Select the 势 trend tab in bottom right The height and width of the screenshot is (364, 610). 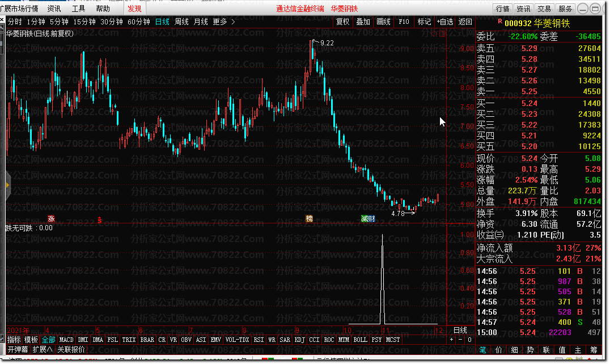[x=530, y=350]
